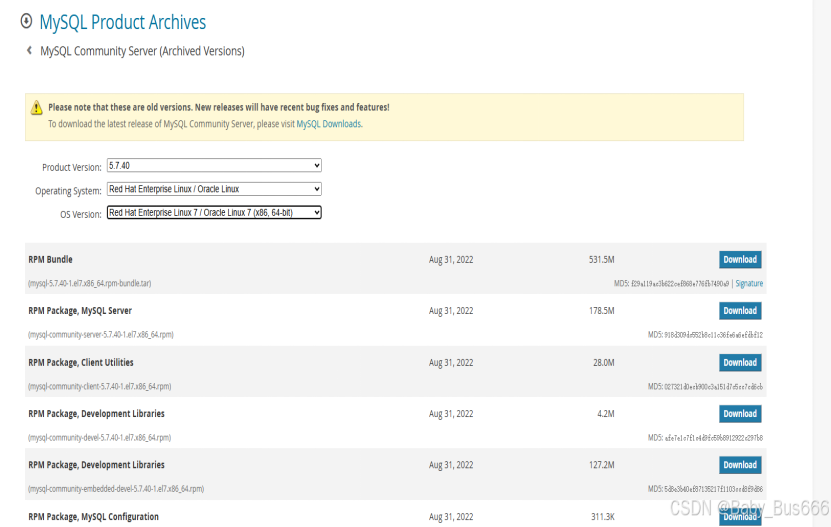Download the RPM Bundle

740,260
